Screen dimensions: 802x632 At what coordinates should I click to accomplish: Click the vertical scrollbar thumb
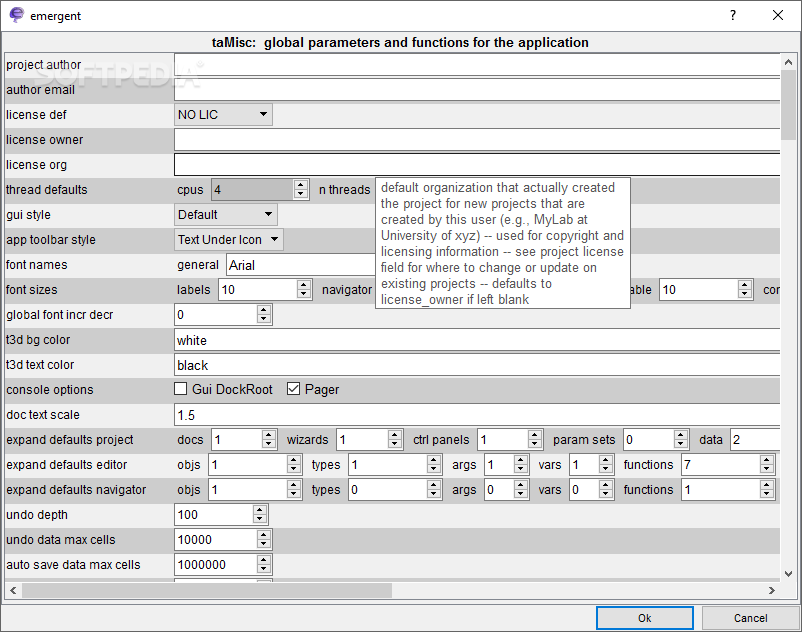(788, 105)
